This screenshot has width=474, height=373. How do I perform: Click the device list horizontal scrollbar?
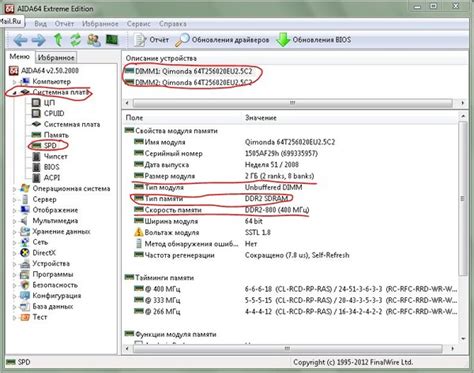tap(292, 103)
